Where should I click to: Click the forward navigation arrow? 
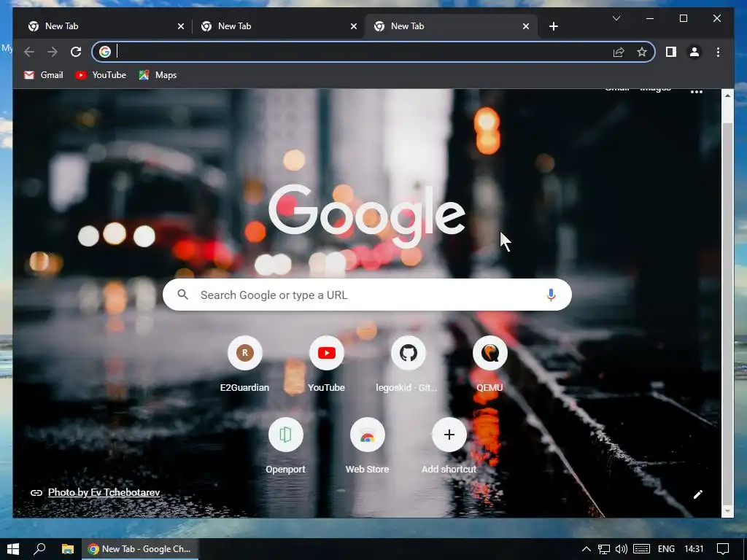click(x=53, y=52)
